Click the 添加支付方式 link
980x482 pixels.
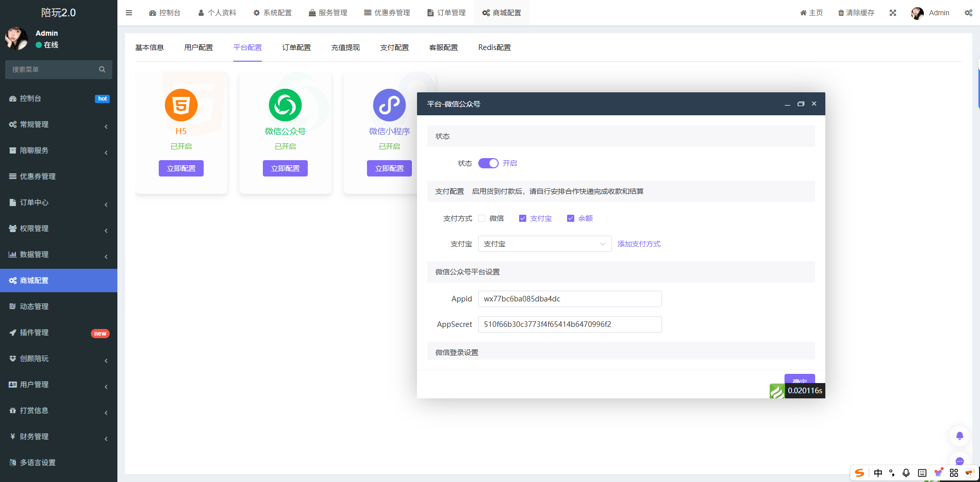639,244
